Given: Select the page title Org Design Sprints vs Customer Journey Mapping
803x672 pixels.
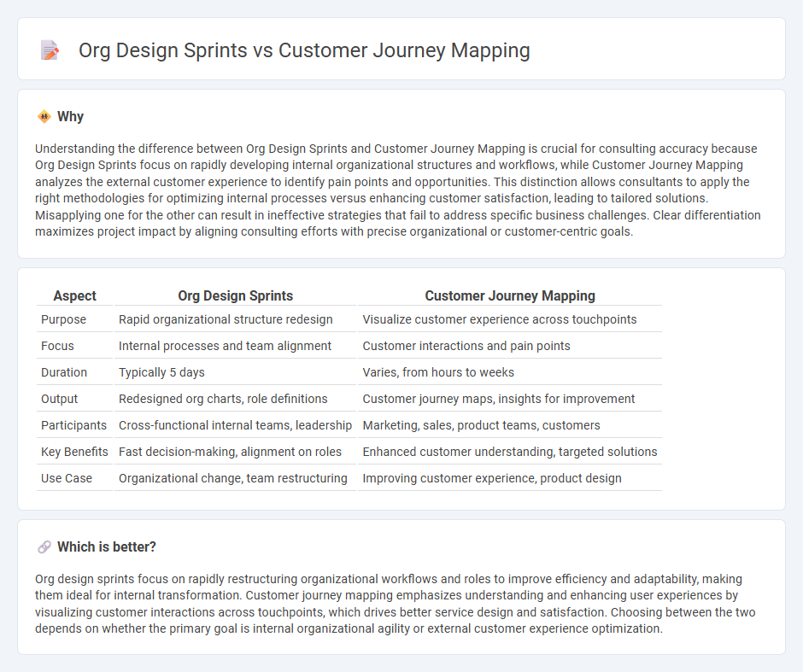Looking at the screenshot, I should pos(304,50).
